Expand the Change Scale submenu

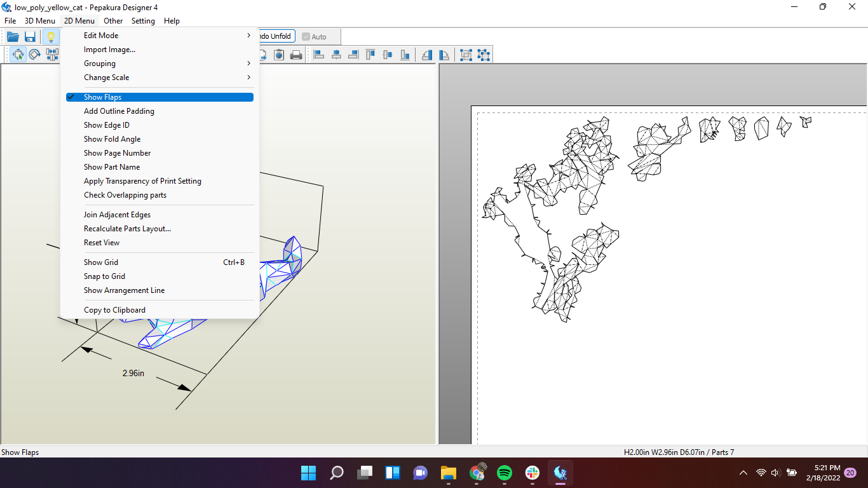[x=105, y=77]
